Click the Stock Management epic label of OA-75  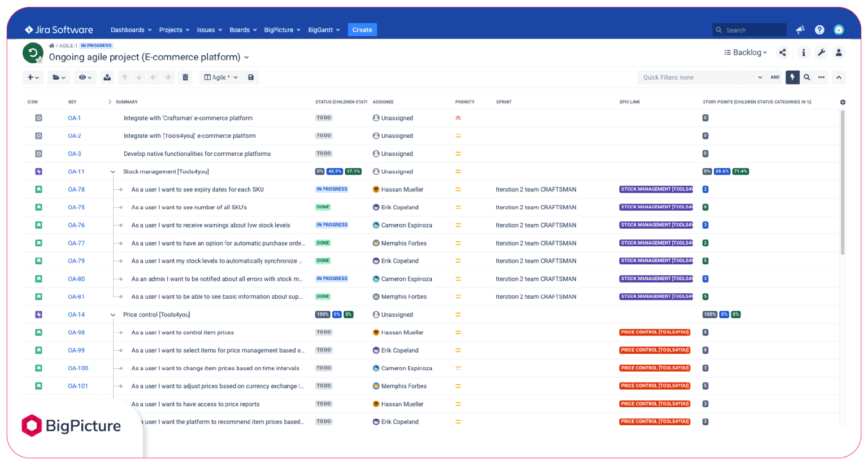(x=656, y=207)
